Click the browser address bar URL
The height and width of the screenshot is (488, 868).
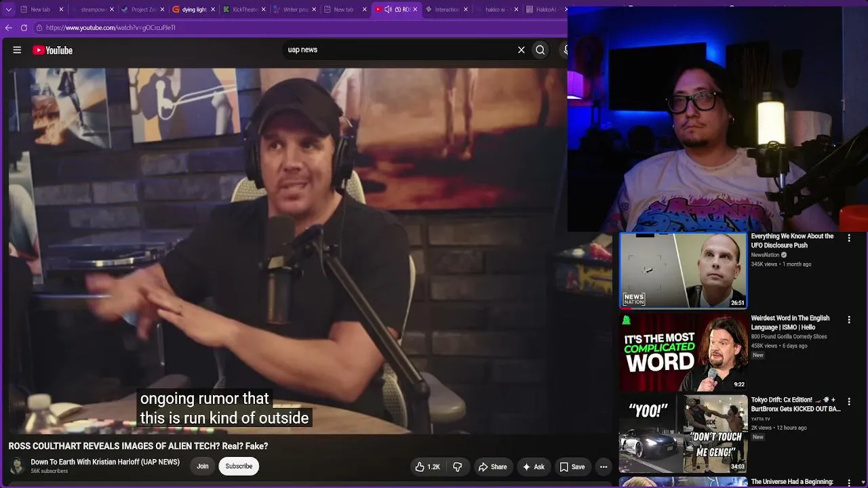pos(111,28)
